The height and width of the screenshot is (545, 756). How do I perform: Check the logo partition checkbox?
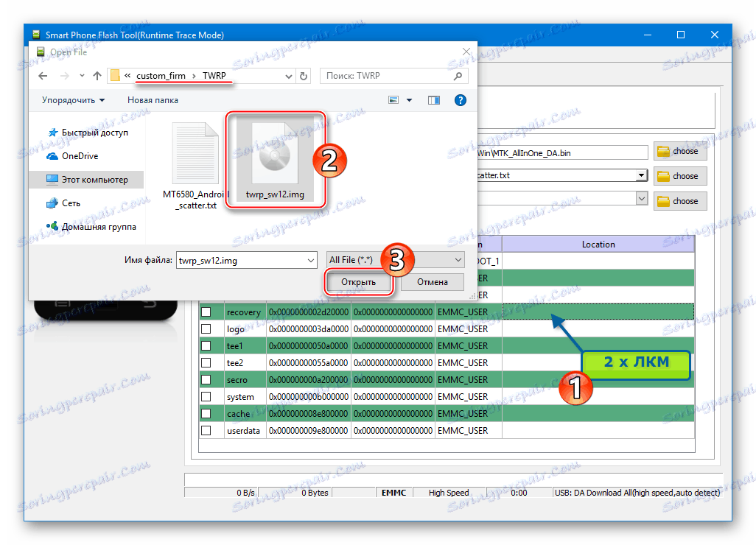(206, 328)
